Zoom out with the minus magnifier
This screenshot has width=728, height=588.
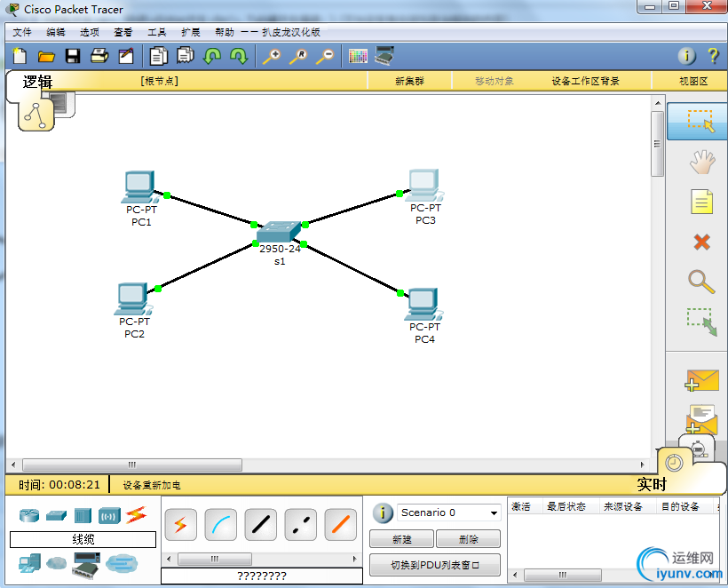pos(325,56)
